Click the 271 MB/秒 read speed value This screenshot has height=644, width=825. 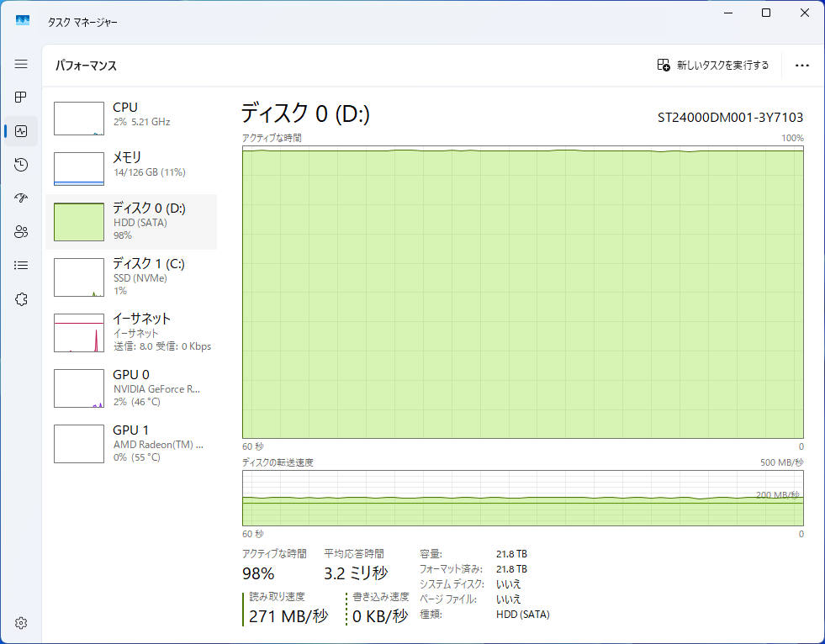coord(288,616)
